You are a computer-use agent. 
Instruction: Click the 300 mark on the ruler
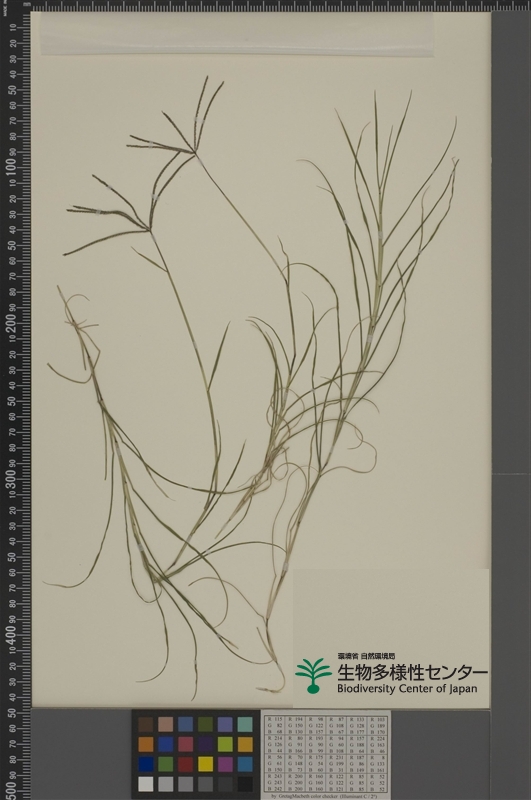coord(11,481)
